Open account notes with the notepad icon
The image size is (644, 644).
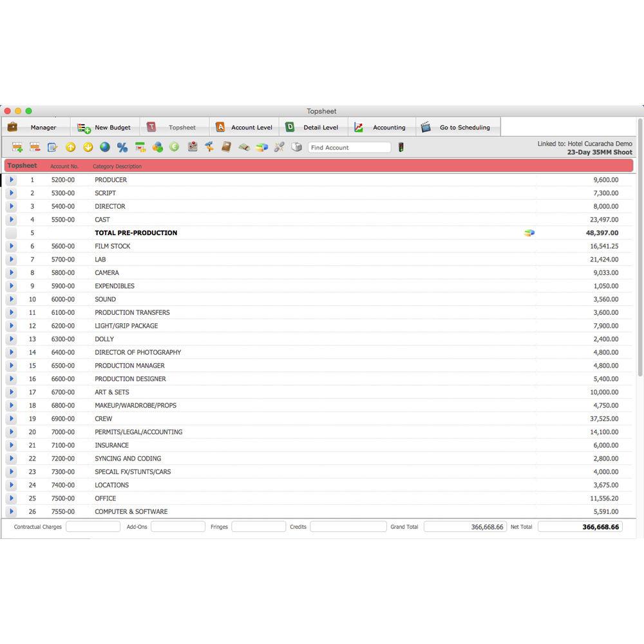click(52, 147)
